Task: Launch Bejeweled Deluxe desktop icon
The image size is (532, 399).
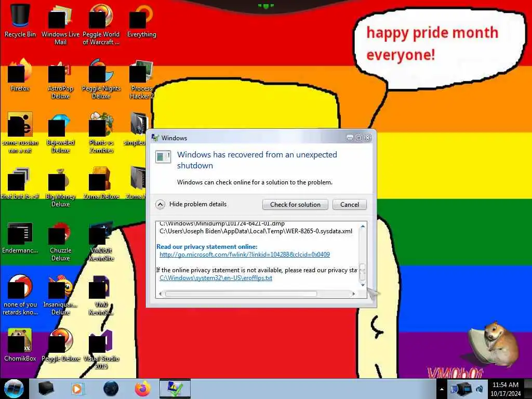Action: (60, 133)
